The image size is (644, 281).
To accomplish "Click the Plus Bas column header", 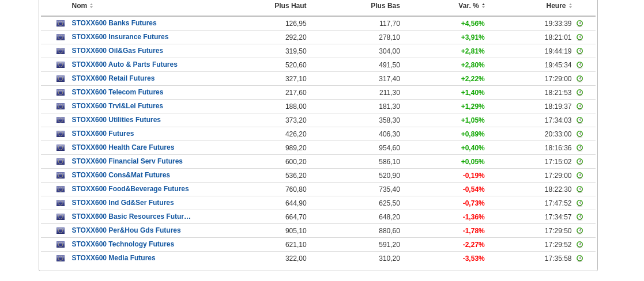I will 385,6.
